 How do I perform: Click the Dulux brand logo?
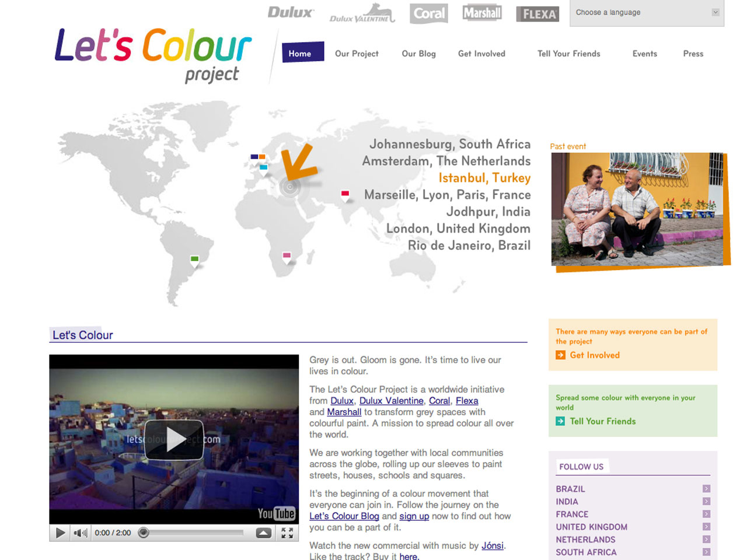coord(291,12)
